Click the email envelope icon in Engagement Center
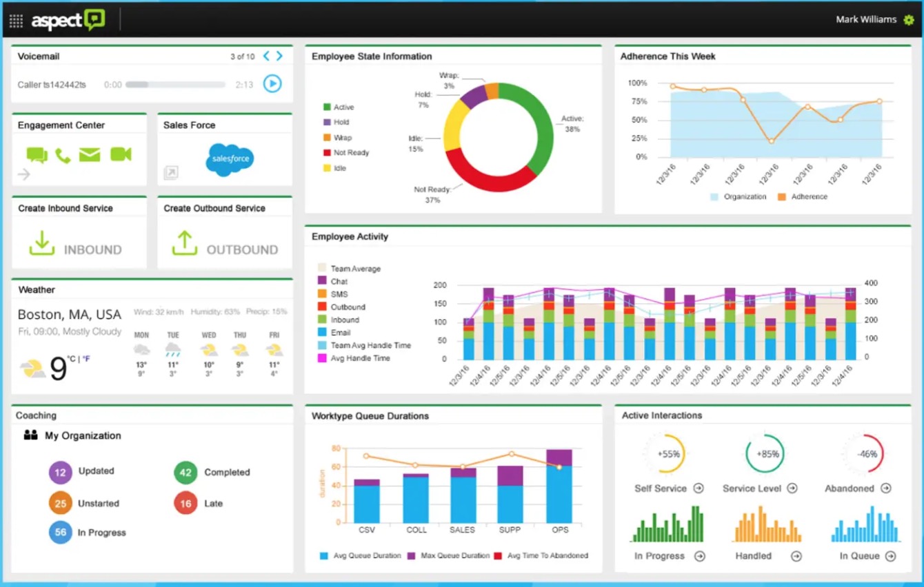The height and width of the screenshot is (587, 924). (x=90, y=154)
